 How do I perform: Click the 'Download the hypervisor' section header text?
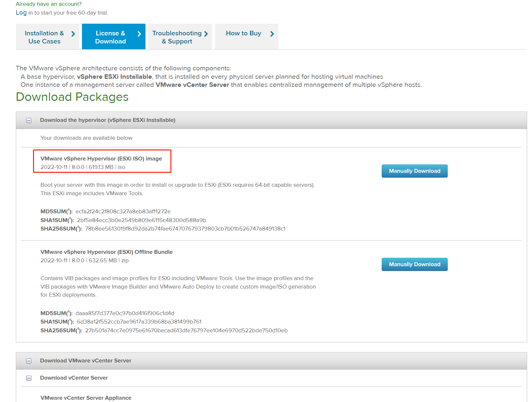[108, 120]
